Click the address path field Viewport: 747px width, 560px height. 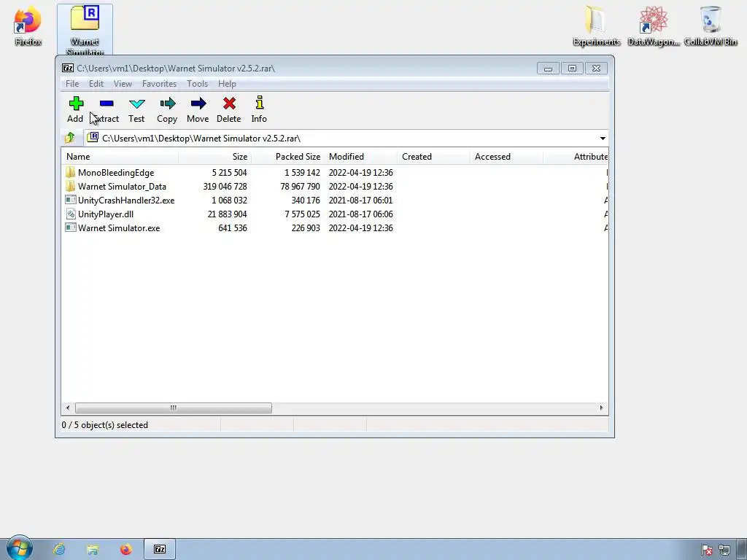point(346,138)
